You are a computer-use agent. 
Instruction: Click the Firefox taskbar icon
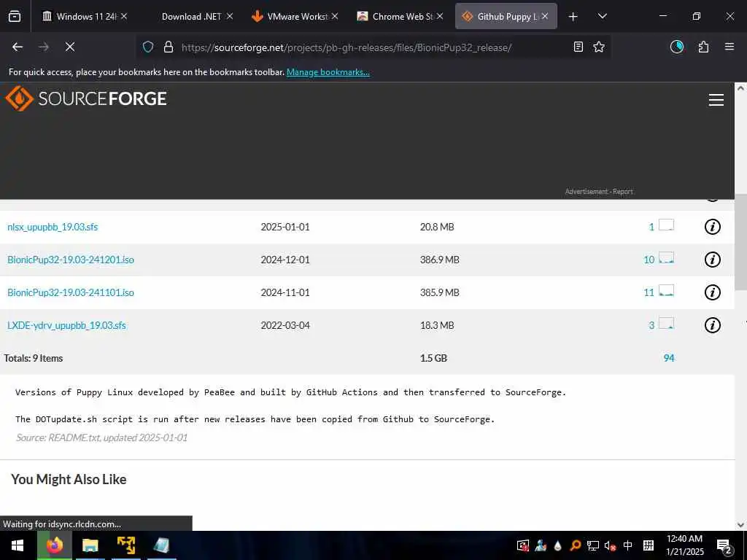(x=54, y=545)
